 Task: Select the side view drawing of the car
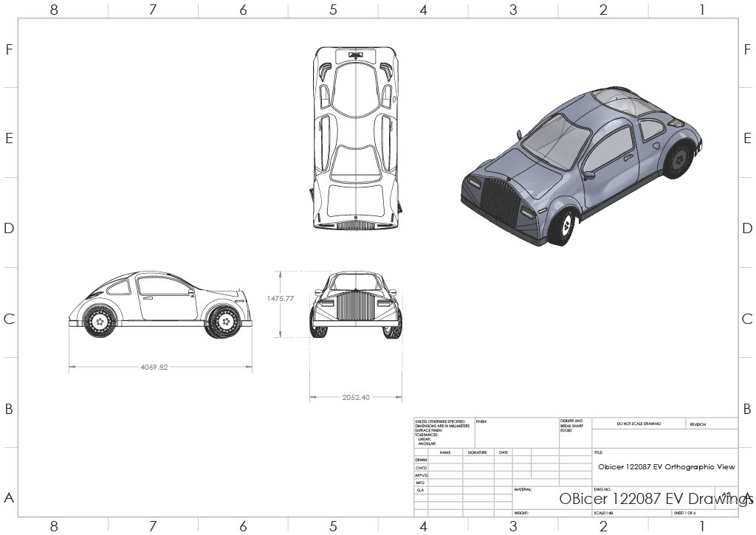point(160,305)
